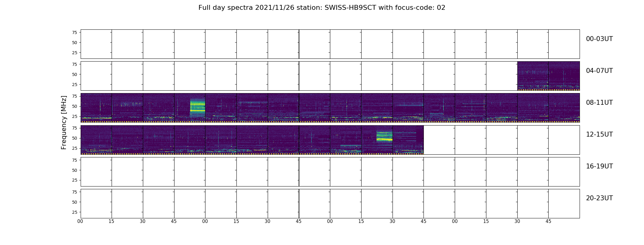Viewport: 644px width, 245px height.
Task: Click the 50 tick of the 08-11UT row
Action: [x=75, y=106]
